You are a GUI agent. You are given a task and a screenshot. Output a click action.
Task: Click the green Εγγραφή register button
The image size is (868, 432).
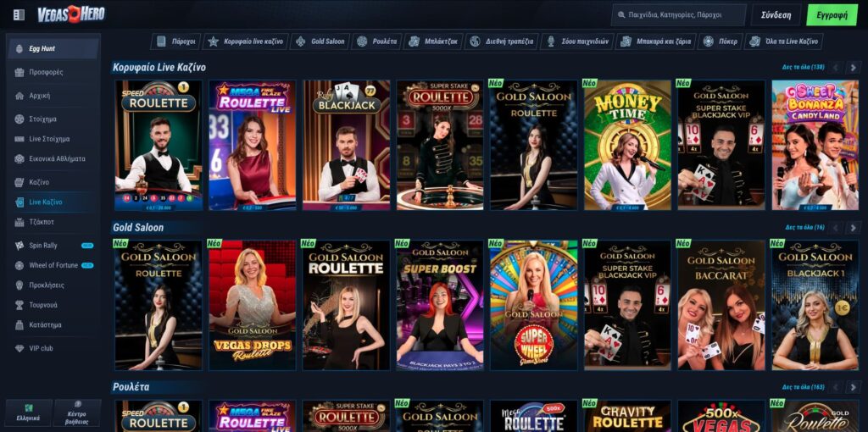tap(832, 15)
